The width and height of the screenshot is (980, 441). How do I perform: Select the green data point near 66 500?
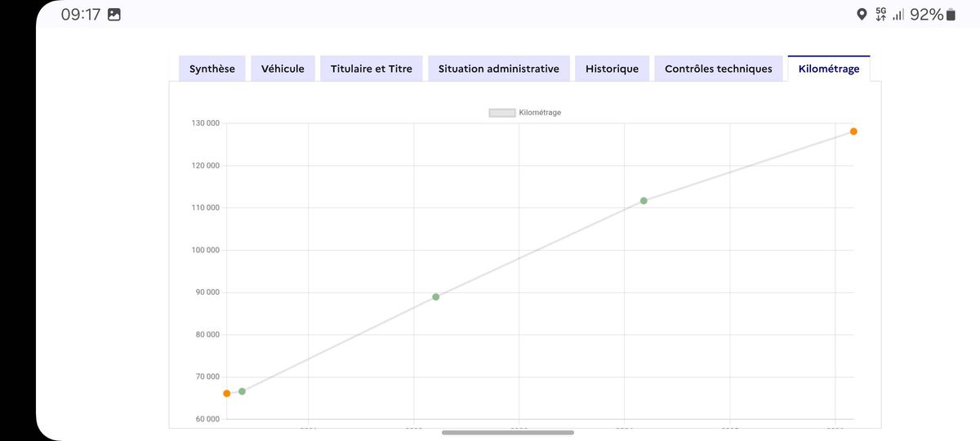[242, 391]
